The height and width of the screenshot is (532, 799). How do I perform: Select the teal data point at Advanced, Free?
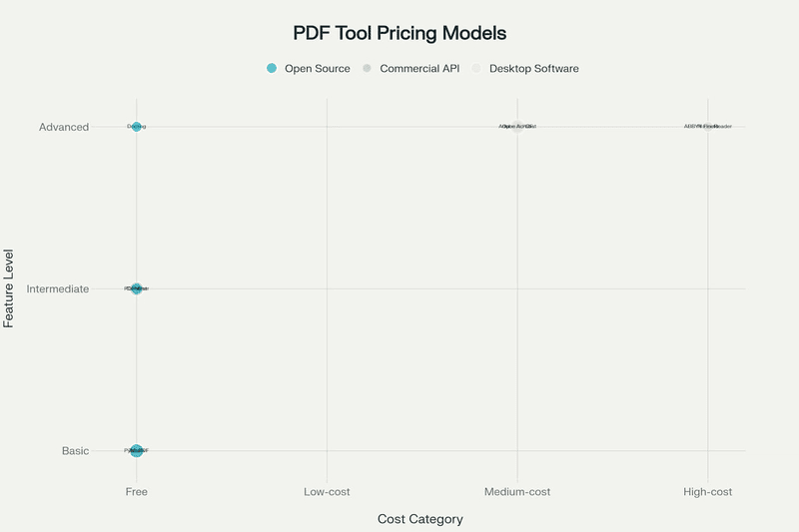click(137, 127)
